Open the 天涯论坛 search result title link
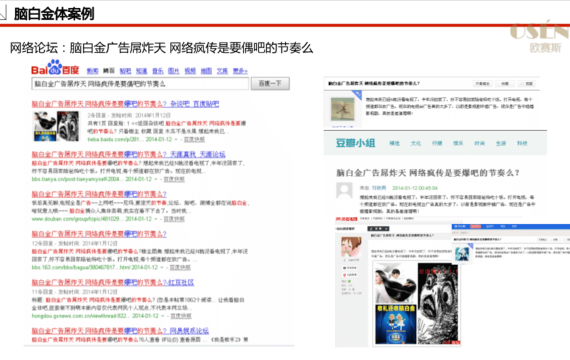Screen dimensions: 570x360 point(128,154)
